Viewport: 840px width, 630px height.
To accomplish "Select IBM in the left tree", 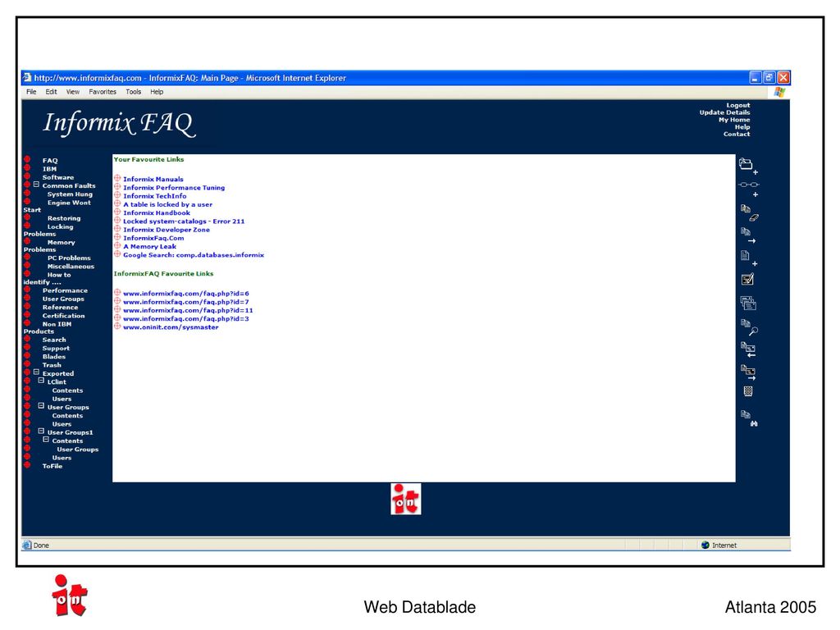I will click(50, 169).
